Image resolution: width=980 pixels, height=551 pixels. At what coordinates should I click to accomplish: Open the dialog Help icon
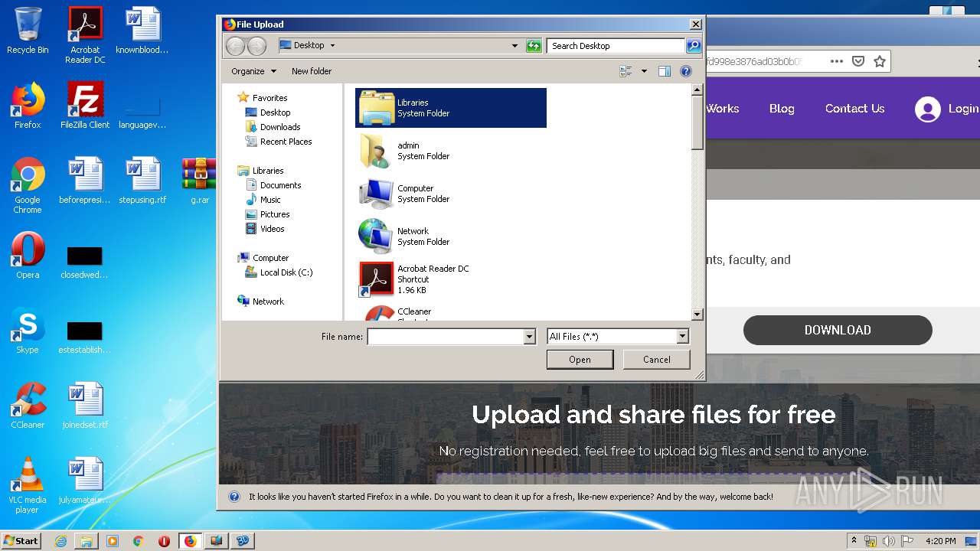[686, 71]
